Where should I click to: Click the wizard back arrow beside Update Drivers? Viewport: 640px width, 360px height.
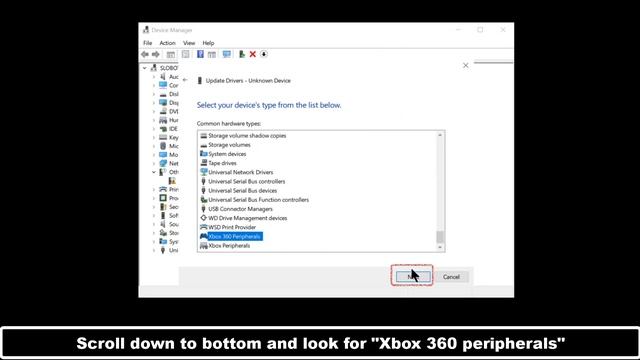[185, 80]
